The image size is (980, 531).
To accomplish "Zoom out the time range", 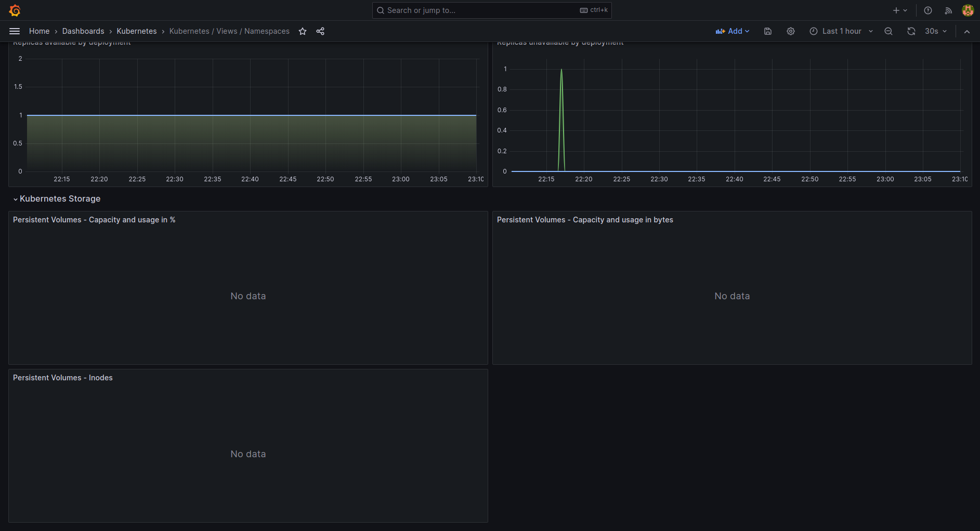I will pyautogui.click(x=888, y=31).
